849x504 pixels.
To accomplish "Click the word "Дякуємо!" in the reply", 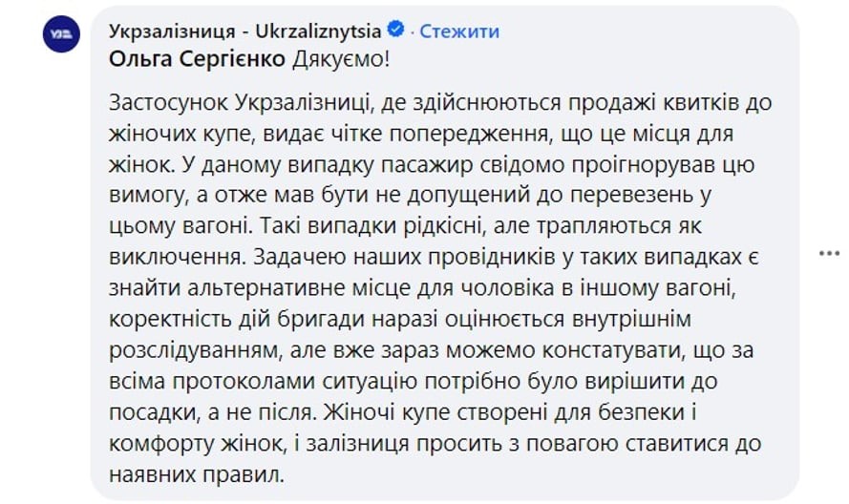I will coord(341,59).
